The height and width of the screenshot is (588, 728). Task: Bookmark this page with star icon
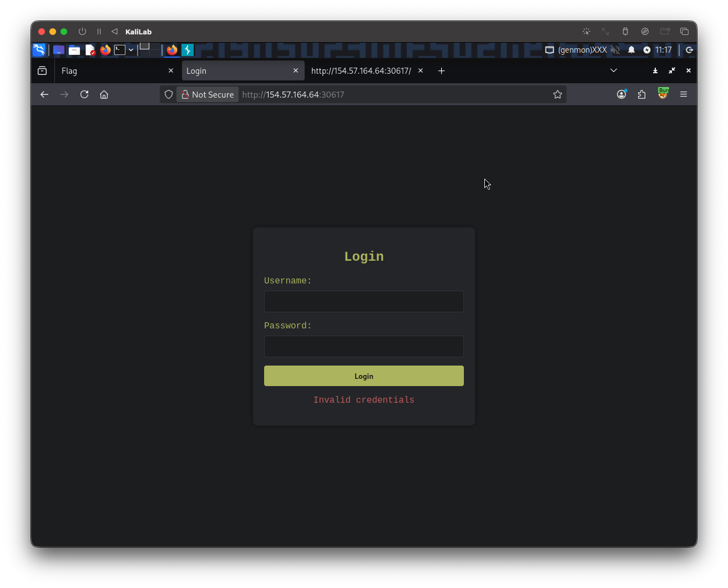pyautogui.click(x=558, y=94)
